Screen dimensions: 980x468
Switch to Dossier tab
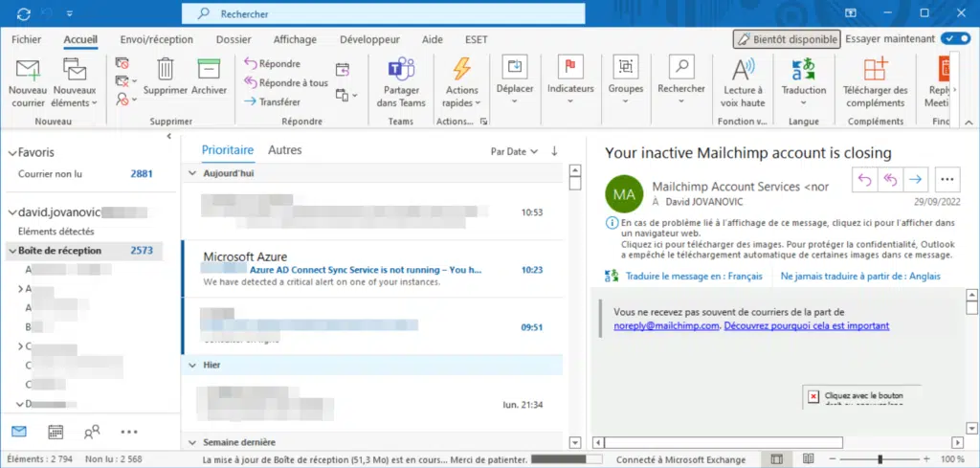click(234, 39)
